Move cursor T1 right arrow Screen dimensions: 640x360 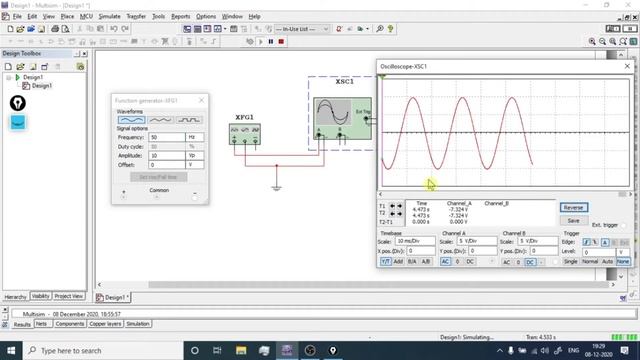point(400,206)
